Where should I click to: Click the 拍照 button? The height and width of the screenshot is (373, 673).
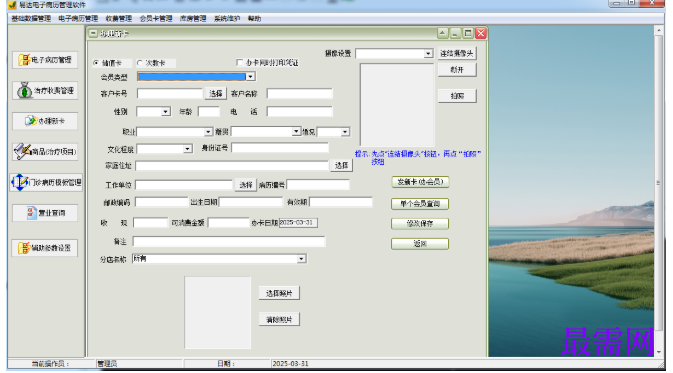click(x=457, y=96)
